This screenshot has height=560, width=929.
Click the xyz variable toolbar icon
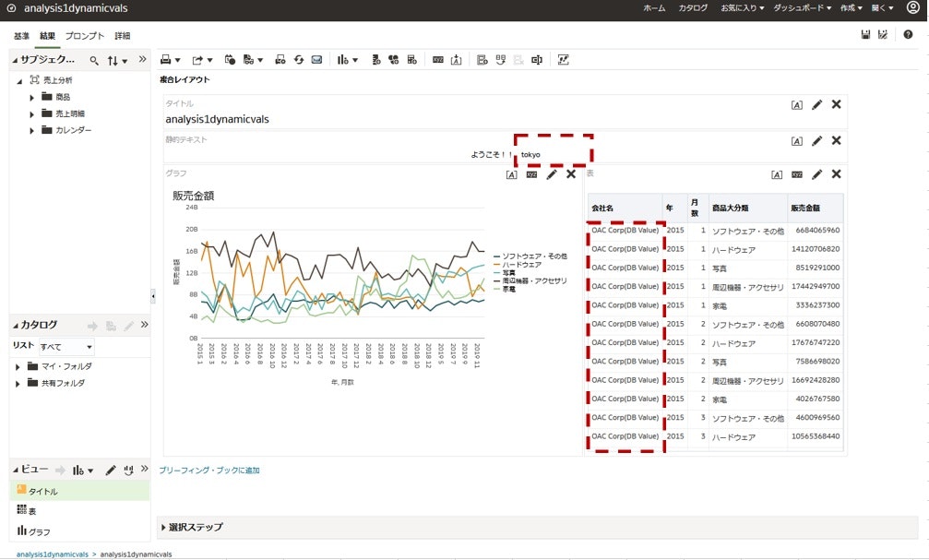(438, 60)
